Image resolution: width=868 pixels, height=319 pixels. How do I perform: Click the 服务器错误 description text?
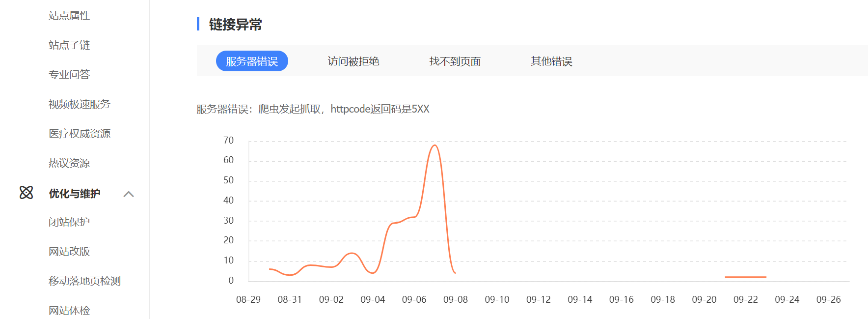tap(313, 109)
